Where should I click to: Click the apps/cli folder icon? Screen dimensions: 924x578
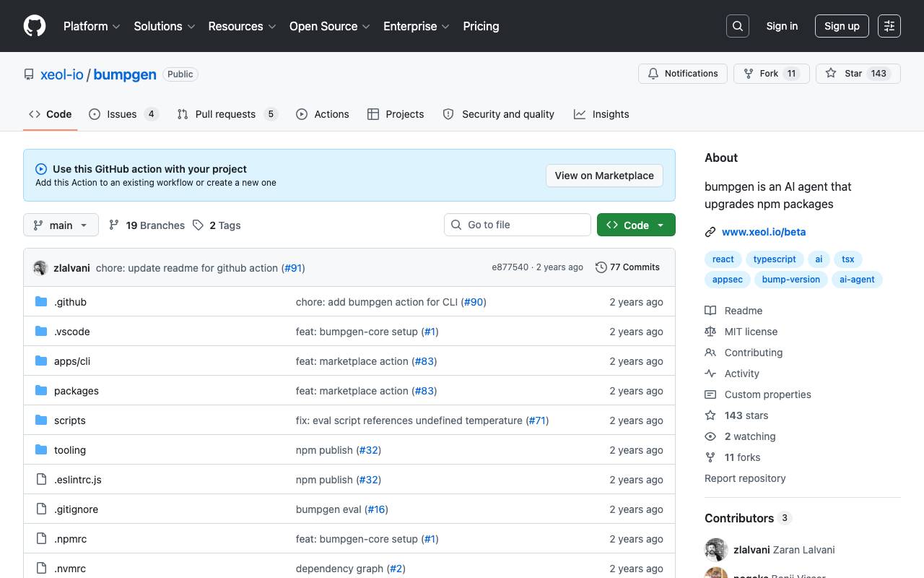coord(41,361)
